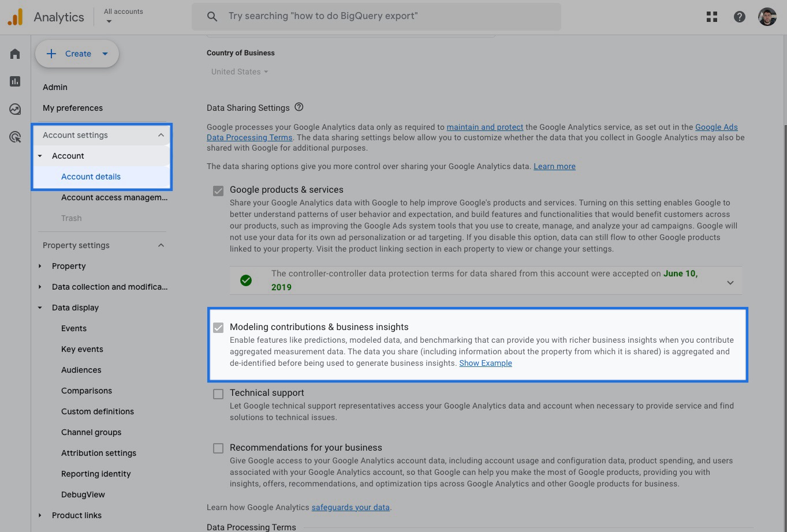Screen dimensions: 787x532
Task: Click the green checkmark on data protection terms
Action: pyautogui.click(x=246, y=280)
